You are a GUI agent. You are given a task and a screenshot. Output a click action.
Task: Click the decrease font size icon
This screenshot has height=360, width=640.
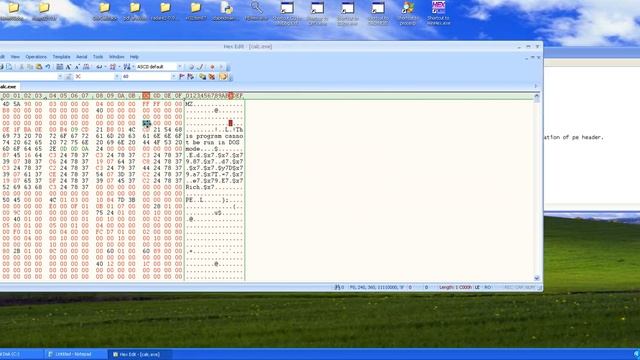coord(77,67)
